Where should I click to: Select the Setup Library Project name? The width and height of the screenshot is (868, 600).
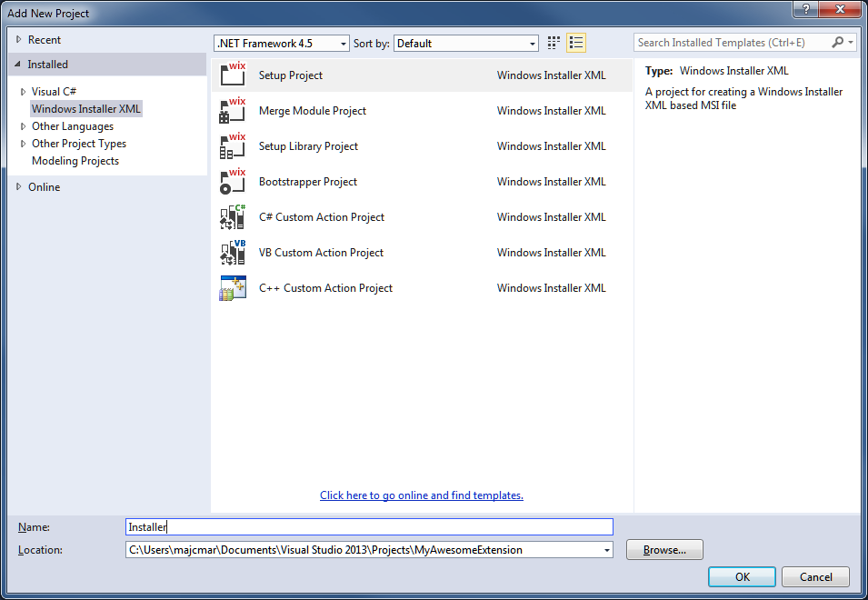(x=308, y=146)
